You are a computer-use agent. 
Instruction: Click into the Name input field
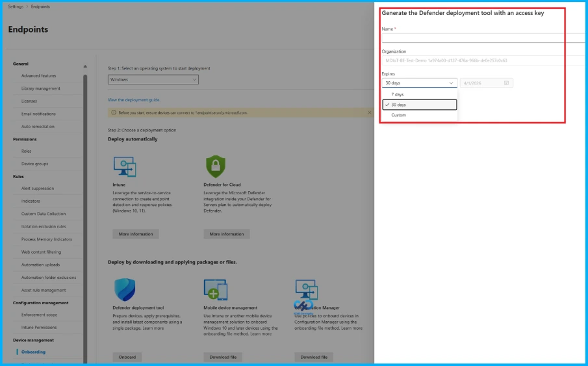pyautogui.click(x=484, y=38)
